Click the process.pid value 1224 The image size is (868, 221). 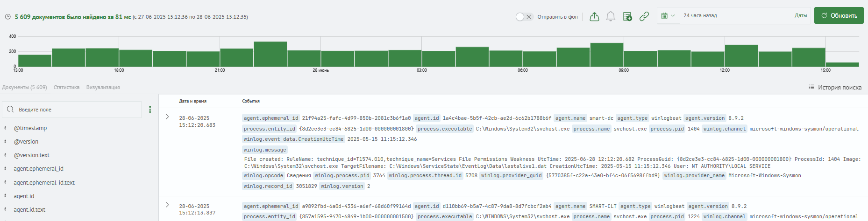click(x=694, y=216)
